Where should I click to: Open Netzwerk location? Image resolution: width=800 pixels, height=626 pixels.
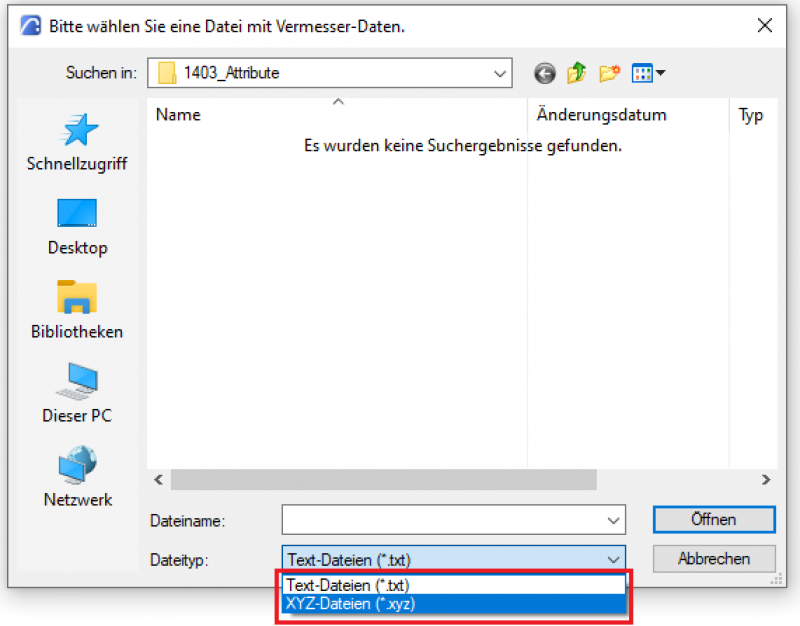[x=77, y=477]
